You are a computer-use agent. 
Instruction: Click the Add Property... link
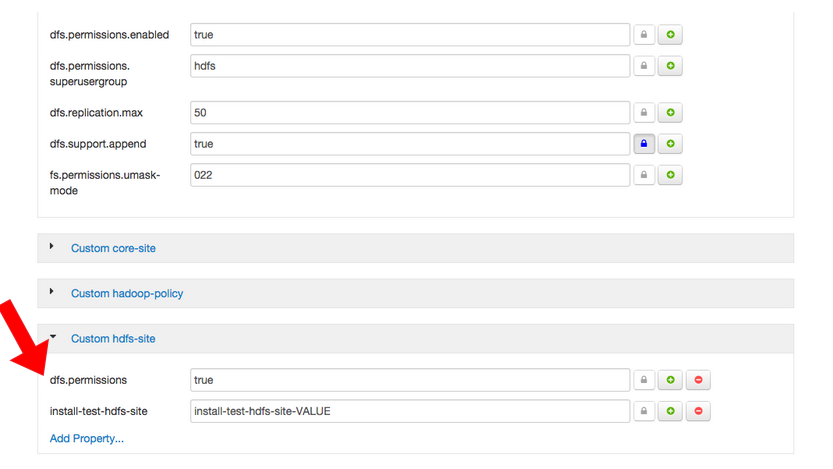(x=87, y=439)
